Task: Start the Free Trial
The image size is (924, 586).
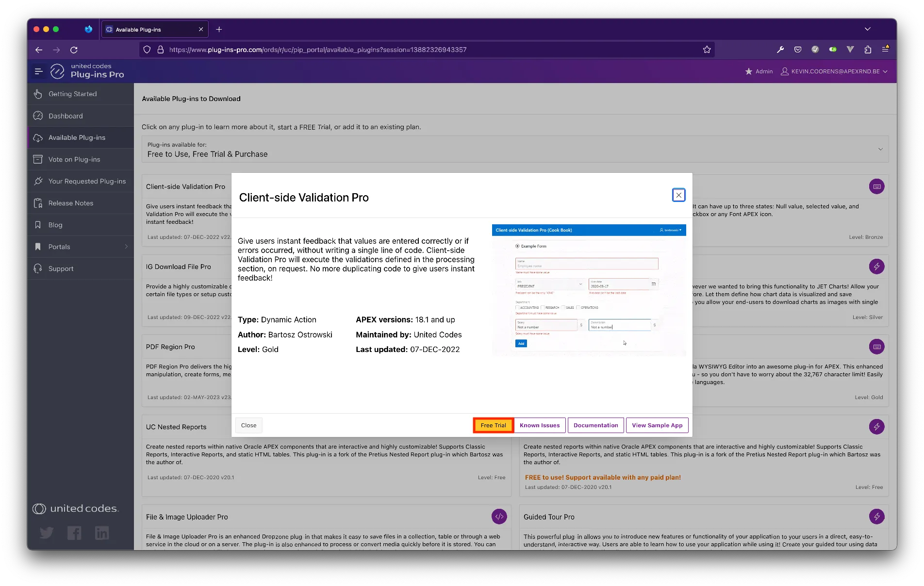Action: click(x=493, y=425)
